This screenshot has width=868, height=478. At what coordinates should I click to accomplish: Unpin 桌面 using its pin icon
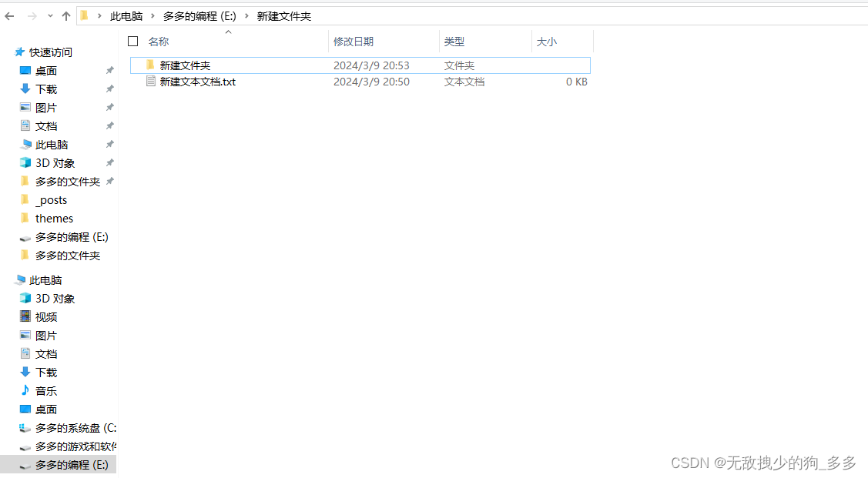point(110,70)
